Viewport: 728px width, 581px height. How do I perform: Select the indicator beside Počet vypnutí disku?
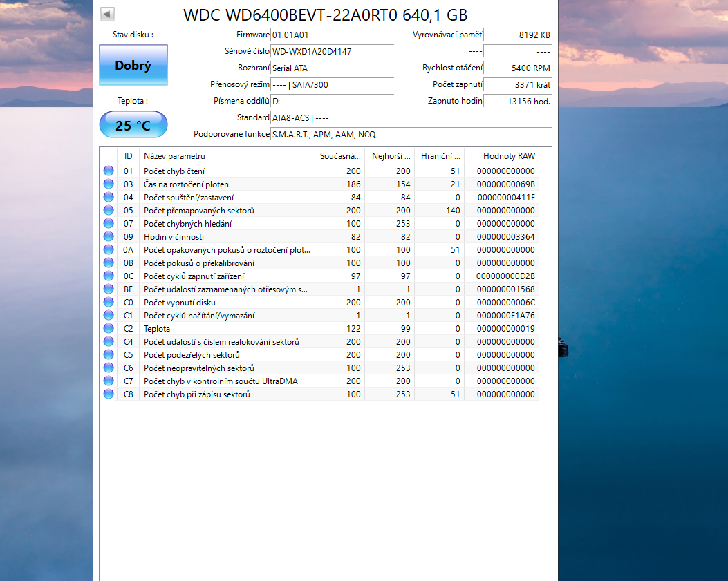pyautogui.click(x=109, y=302)
